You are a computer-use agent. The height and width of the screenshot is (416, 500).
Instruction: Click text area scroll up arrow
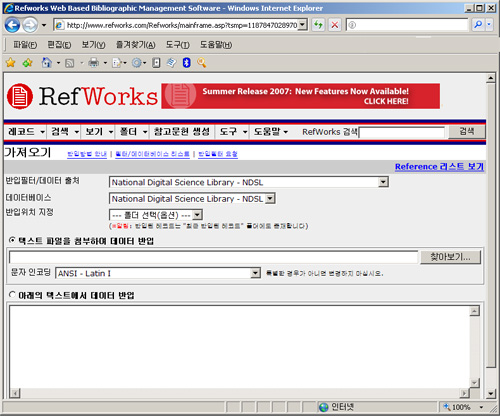474,311
